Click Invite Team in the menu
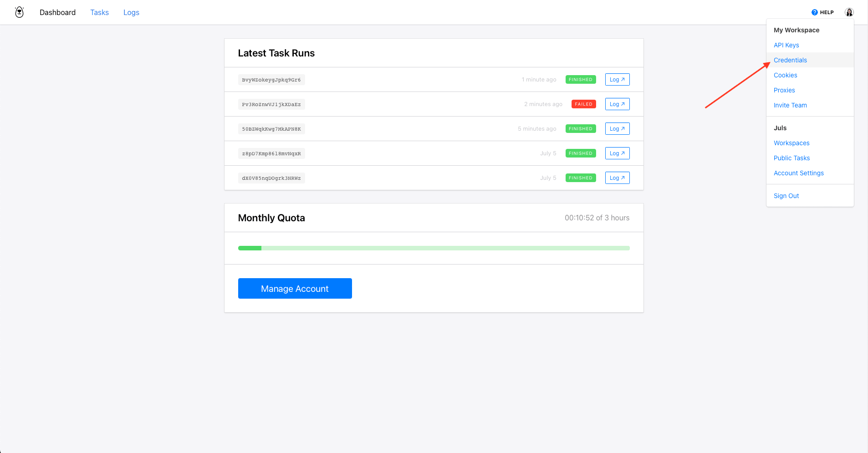This screenshot has width=868, height=453. (790, 105)
